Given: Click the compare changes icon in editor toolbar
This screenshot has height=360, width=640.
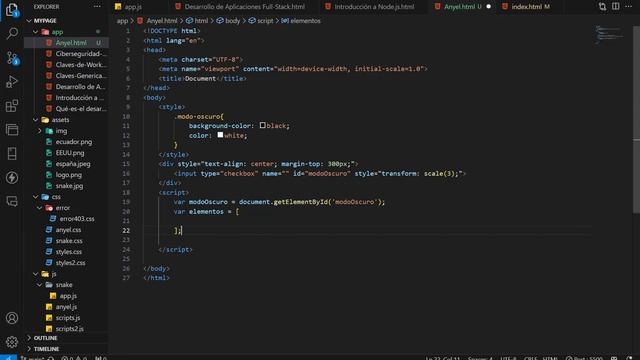Looking at the screenshot, I should pyautogui.click(x=602, y=7).
